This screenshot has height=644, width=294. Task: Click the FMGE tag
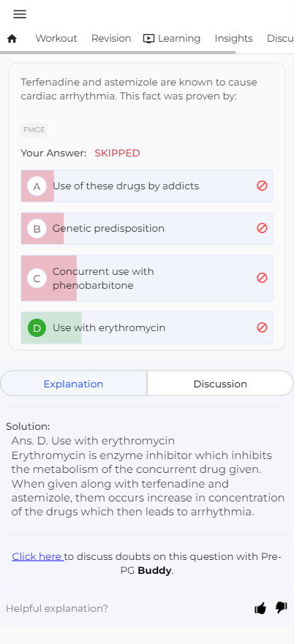pos(34,130)
